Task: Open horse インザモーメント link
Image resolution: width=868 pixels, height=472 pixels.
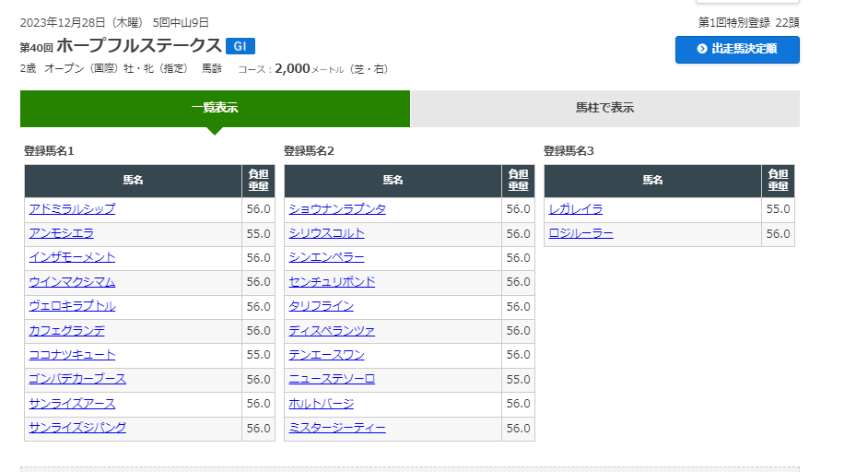Action: tap(72, 258)
